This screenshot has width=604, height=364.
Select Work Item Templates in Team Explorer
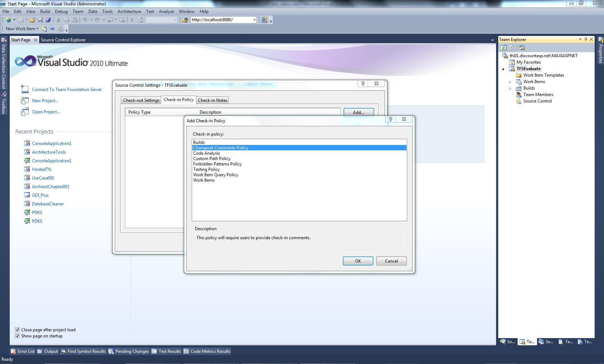[x=544, y=75]
